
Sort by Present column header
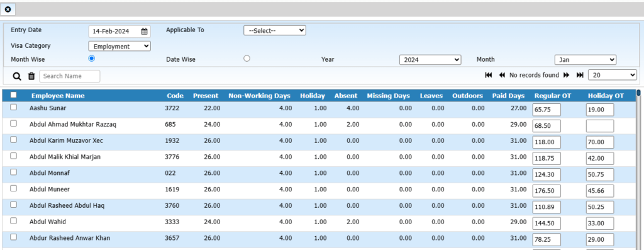[x=206, y=96]
